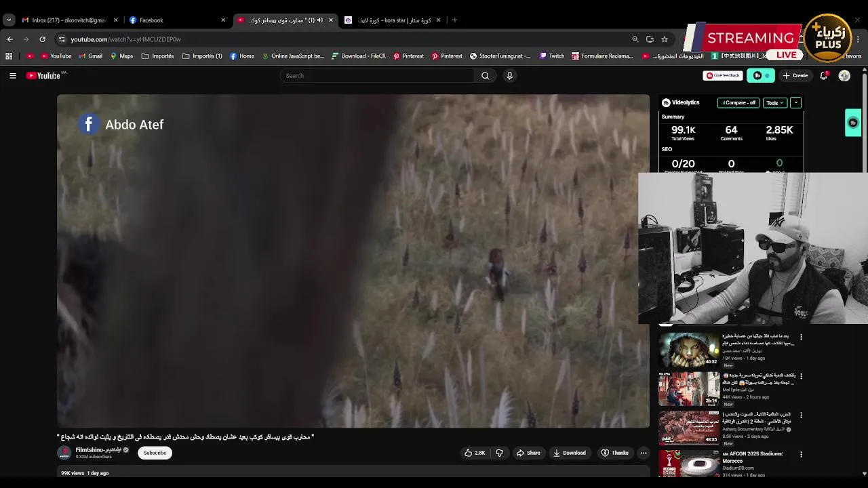Open the Twitch bookmark

[x=552, y=56]
